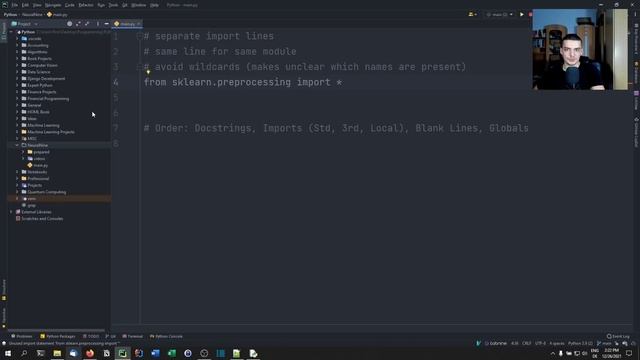Click the Python interpreter status item
This screenshot has width=640, height=360.
(580, 343)
